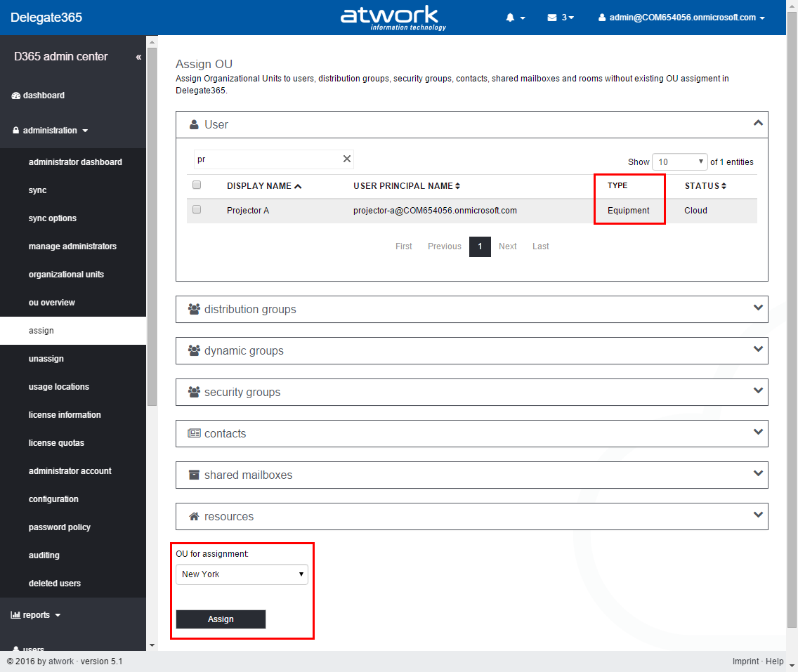This screenshot has height=672, width=798.
Task: Click the notification bell icon
Action: (x=511, y=18)
